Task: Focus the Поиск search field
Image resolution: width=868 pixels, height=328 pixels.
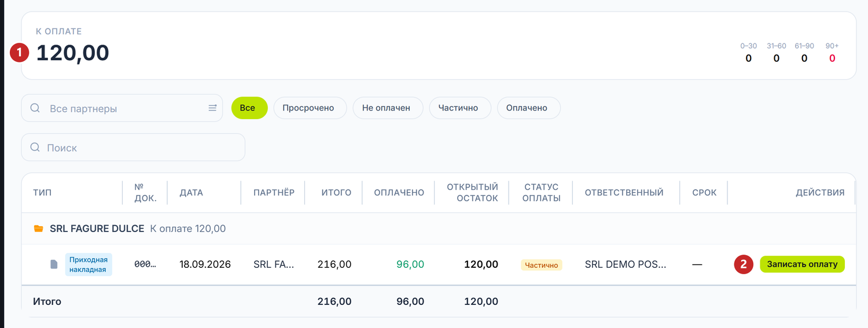Action: coord(133,148)
